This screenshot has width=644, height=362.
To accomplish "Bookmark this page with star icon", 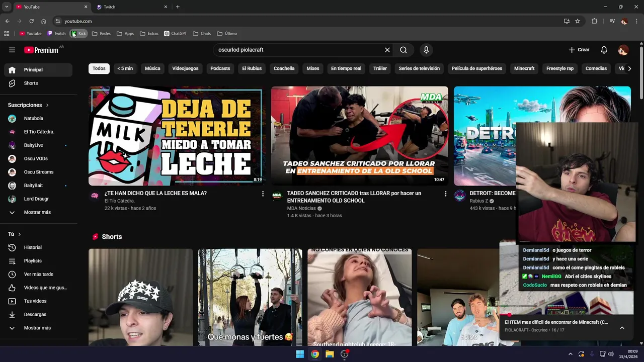I will 578,21.
